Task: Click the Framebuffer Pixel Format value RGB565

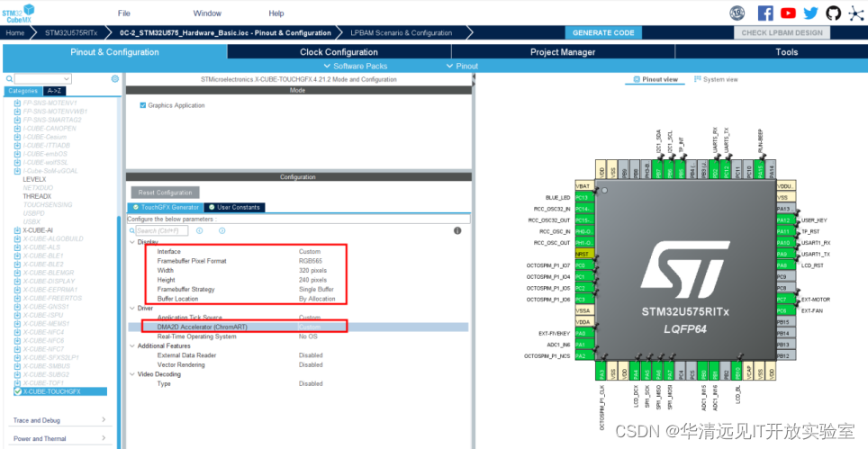Action: click(x=311, y=261)
